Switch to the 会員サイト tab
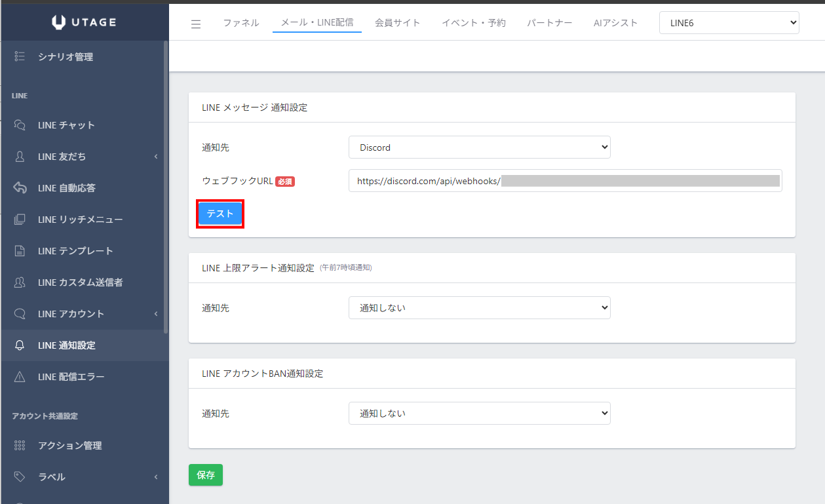Viewport: 825px width, 504px height. 397,23
